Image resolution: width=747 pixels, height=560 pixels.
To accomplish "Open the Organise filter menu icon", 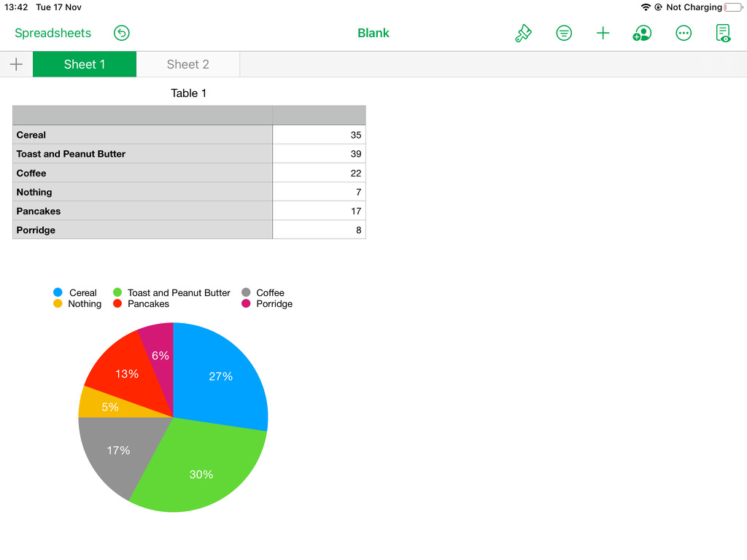I will point(564,33).
